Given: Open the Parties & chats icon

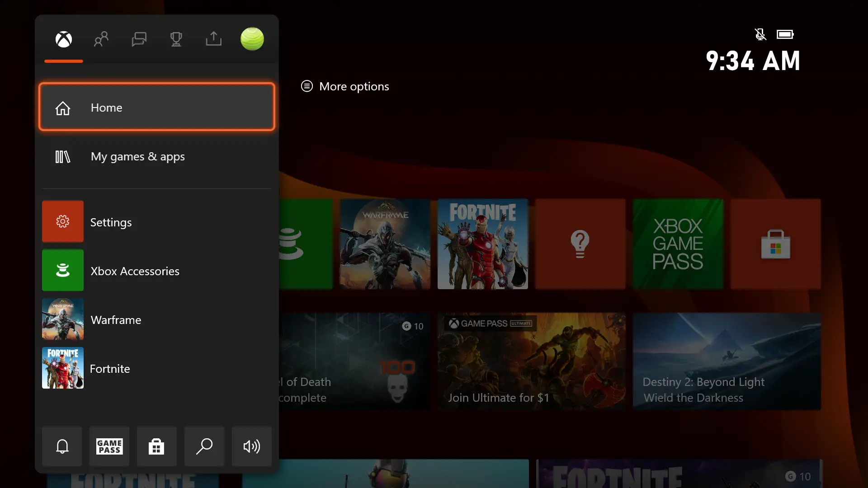Looking at the screenshot, I should 139,39.
